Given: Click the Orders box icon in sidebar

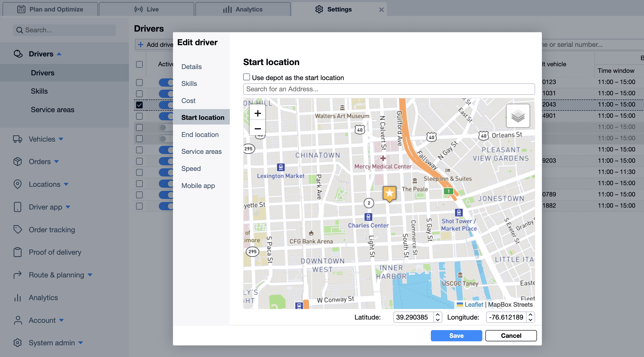Looking at the screenshot, I should [x=18, y=161].
